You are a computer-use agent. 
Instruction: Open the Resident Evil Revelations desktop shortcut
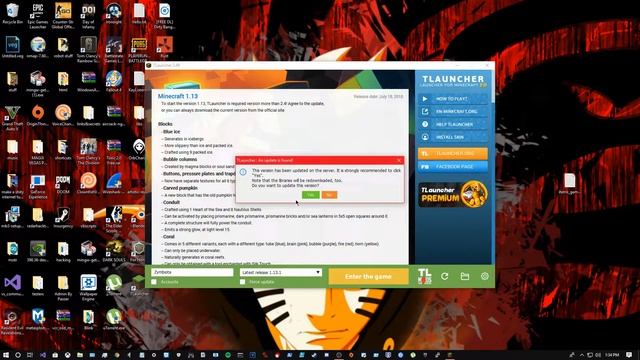coord(12,322)
